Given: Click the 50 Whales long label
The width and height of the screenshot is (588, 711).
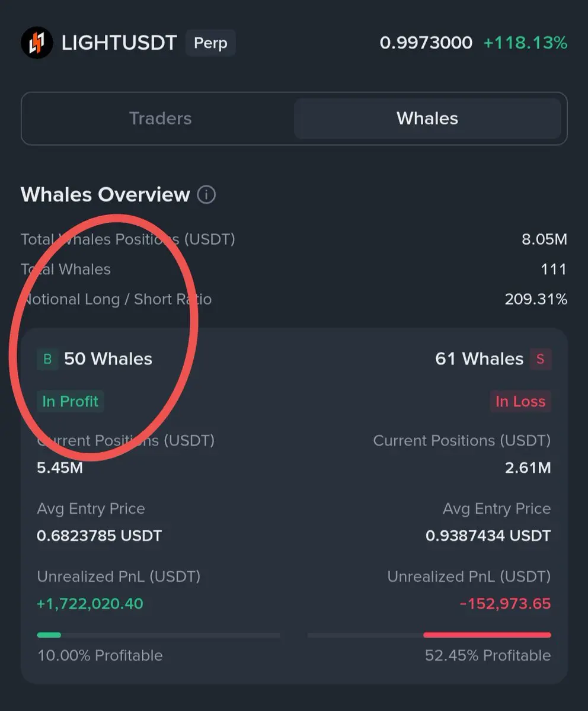Looking at the screenshot, I should (108, 359).
